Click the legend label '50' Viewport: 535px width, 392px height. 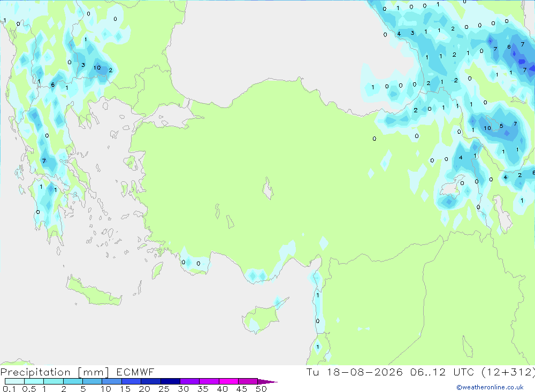coord(261,389)
